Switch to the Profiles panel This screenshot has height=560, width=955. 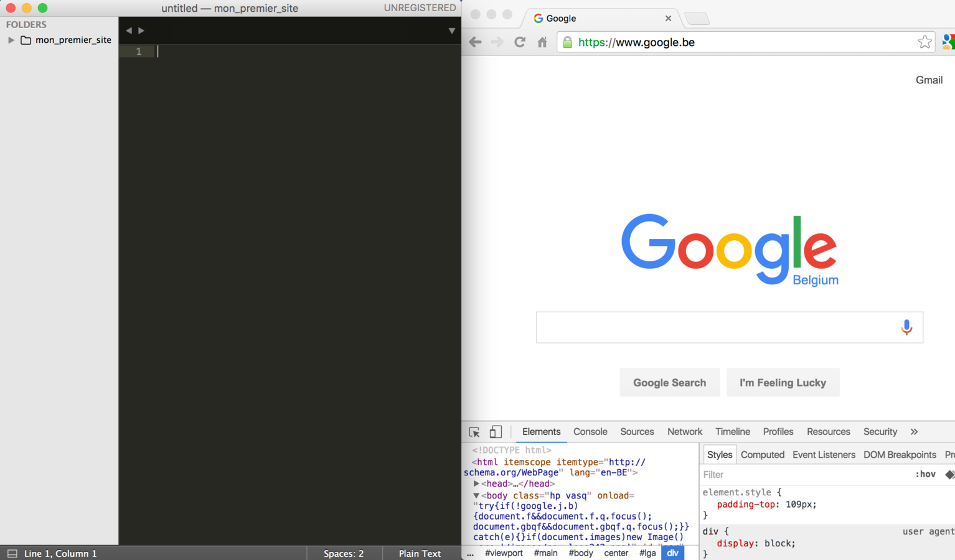778,432
